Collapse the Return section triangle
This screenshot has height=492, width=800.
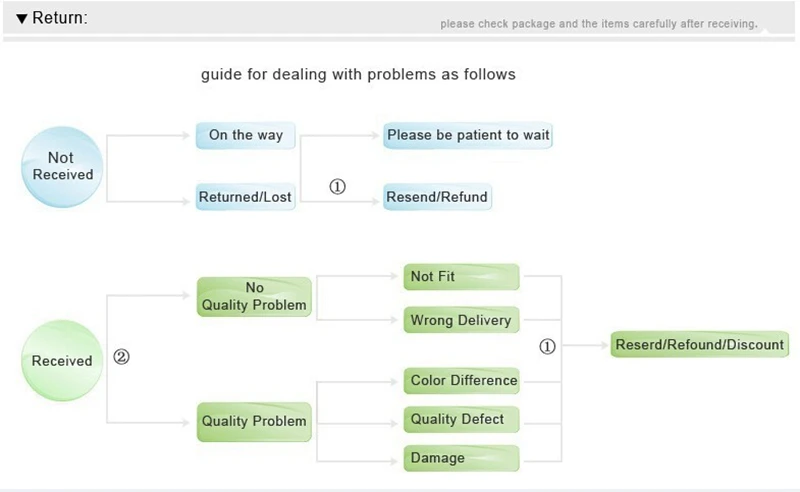pyautogui.click(x=21, y=19)
